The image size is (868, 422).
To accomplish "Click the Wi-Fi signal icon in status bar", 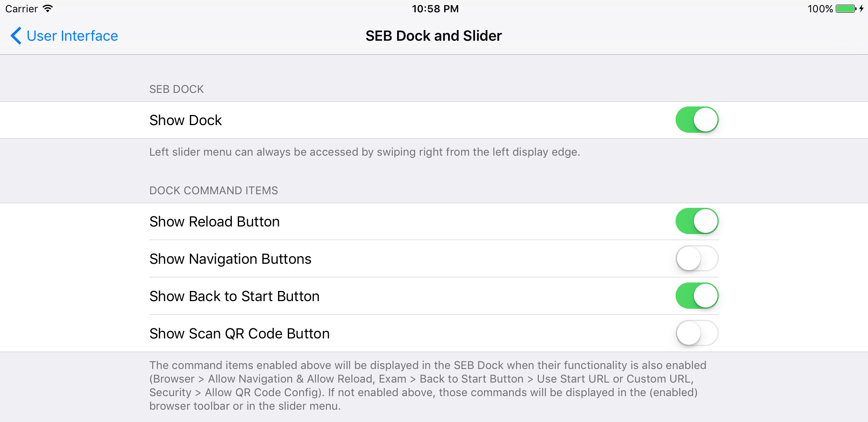I will click(48, 8).
